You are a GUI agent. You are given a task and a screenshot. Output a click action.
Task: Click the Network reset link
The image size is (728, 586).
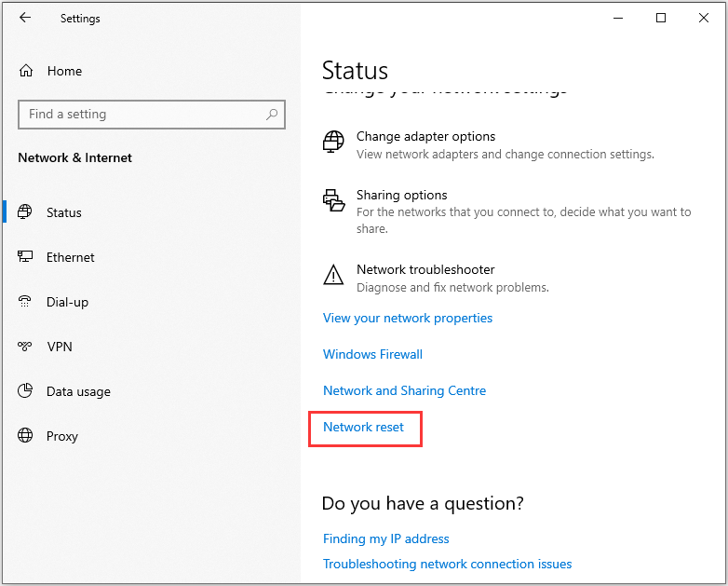pyautogui.click(x=364, y=427)
